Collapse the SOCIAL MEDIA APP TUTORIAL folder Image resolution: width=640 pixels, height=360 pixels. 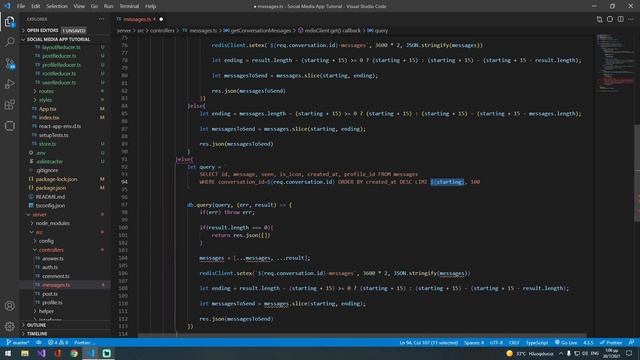[x=58, y=39]
